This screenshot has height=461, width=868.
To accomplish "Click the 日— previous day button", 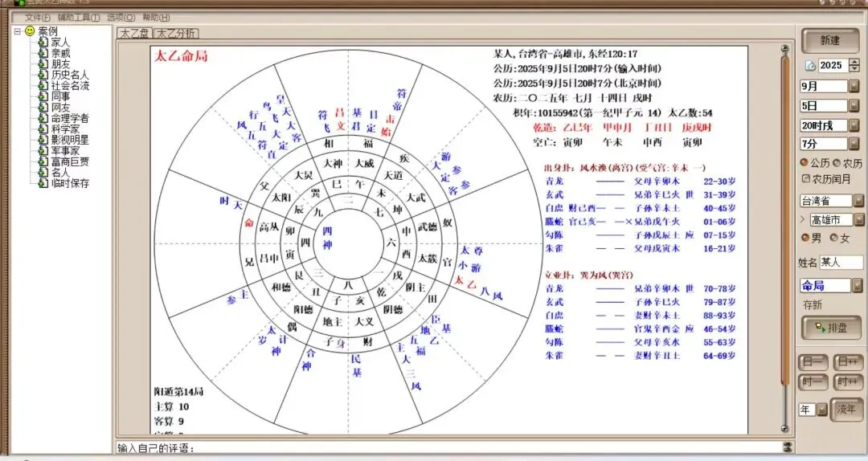I will (x=813, y=362).
